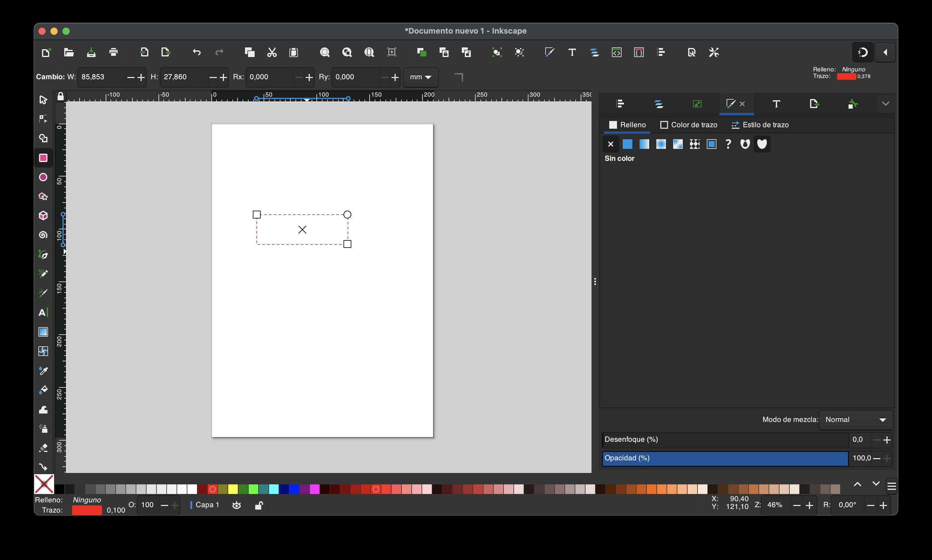Choose radial gradient fill type
This screenshot has height=560, width=932.
661,144
